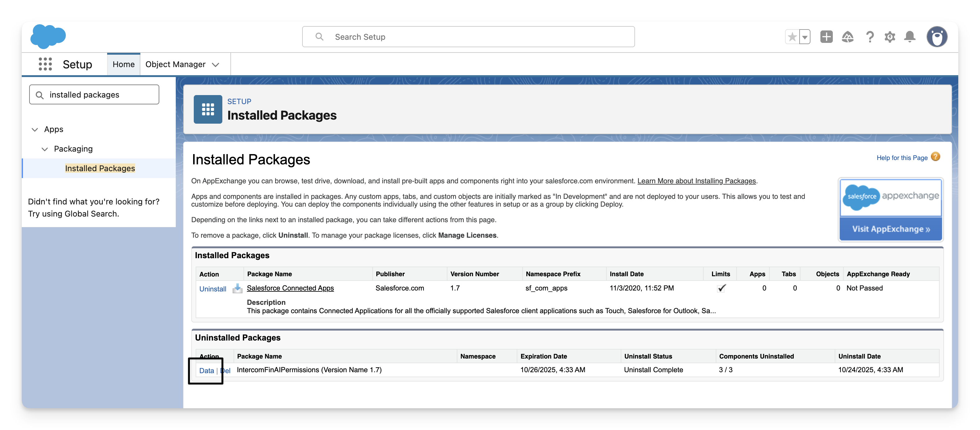This screenshot has width=980, height=430.
Task: Open the Trailhead guidance icon
Action: tap(848, 37)
